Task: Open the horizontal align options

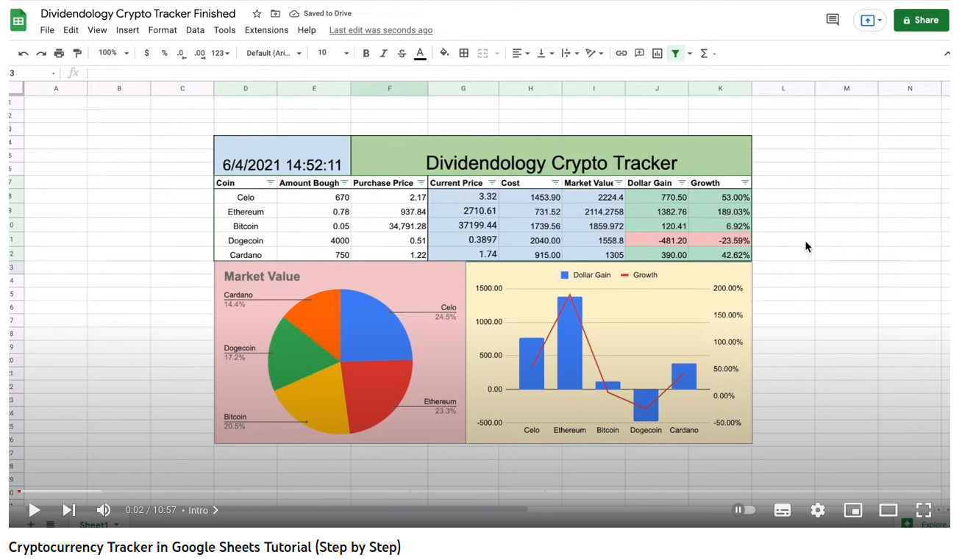Action: click(x=521, y=53)
